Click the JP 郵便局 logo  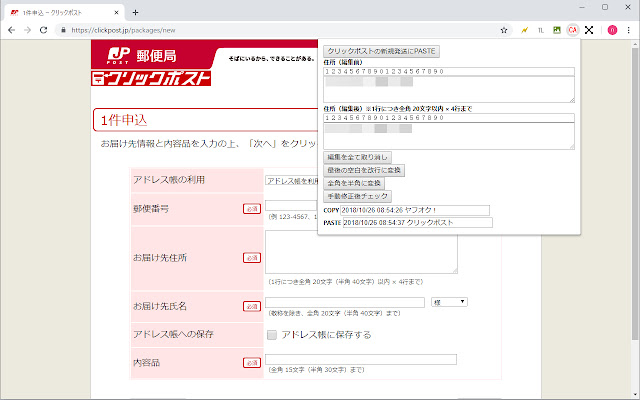click(142, 56)
